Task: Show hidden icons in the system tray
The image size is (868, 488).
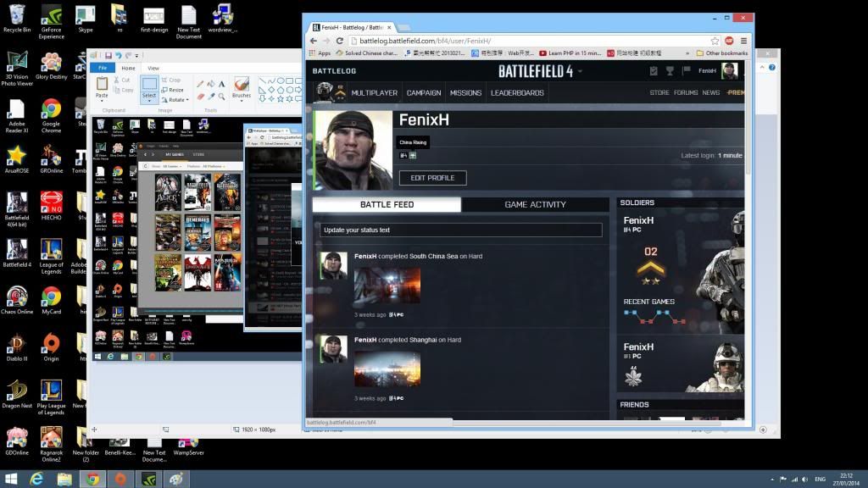Action: (771, 480)
